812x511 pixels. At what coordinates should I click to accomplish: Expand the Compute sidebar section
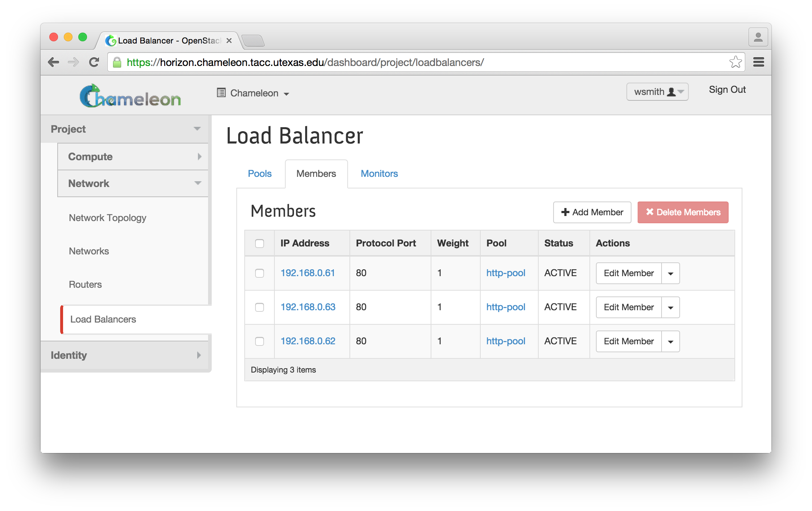coord(133,157)
